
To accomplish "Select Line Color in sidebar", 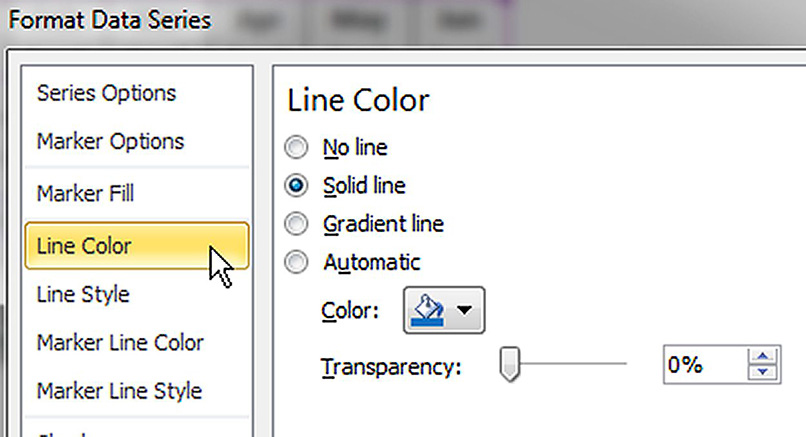I will [84, 245].
